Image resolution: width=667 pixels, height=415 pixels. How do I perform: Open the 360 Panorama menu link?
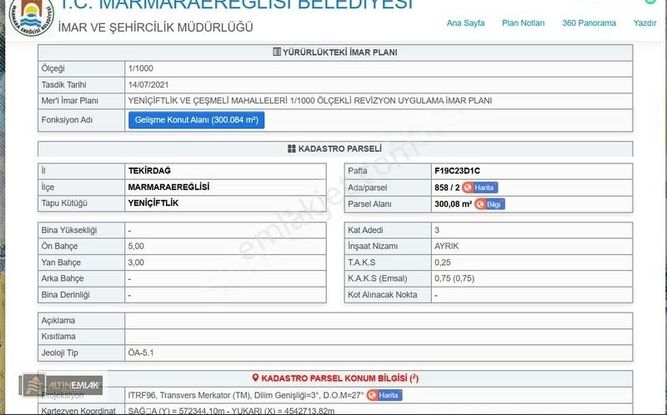tap(588, 22)
